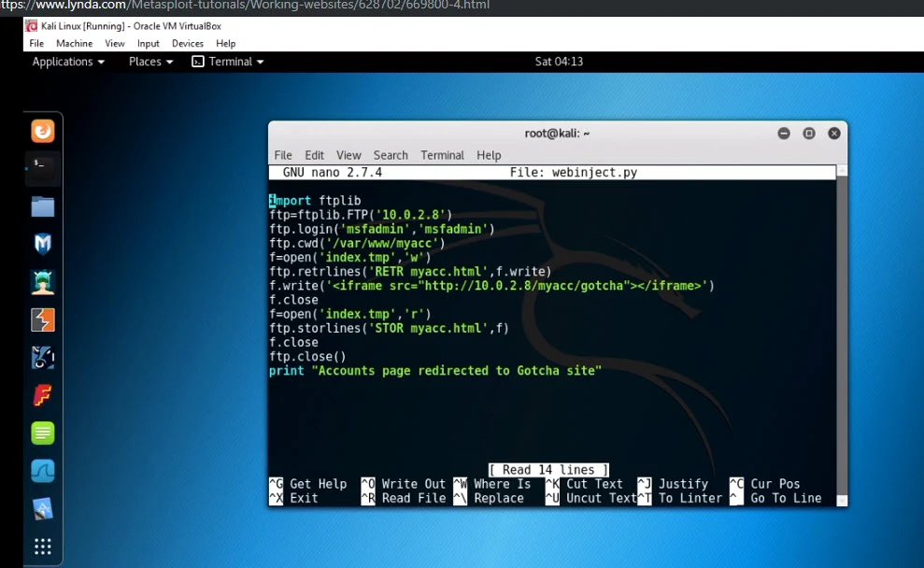Show all applications grid

pyautogui.click(x=42, y=547)
